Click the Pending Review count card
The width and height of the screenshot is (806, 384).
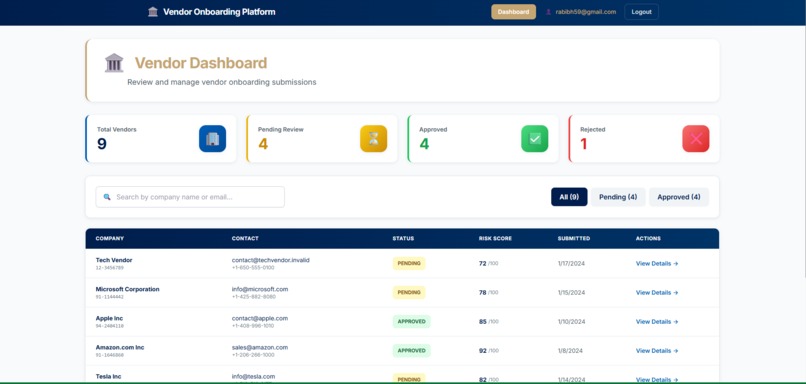coord(322,139)
